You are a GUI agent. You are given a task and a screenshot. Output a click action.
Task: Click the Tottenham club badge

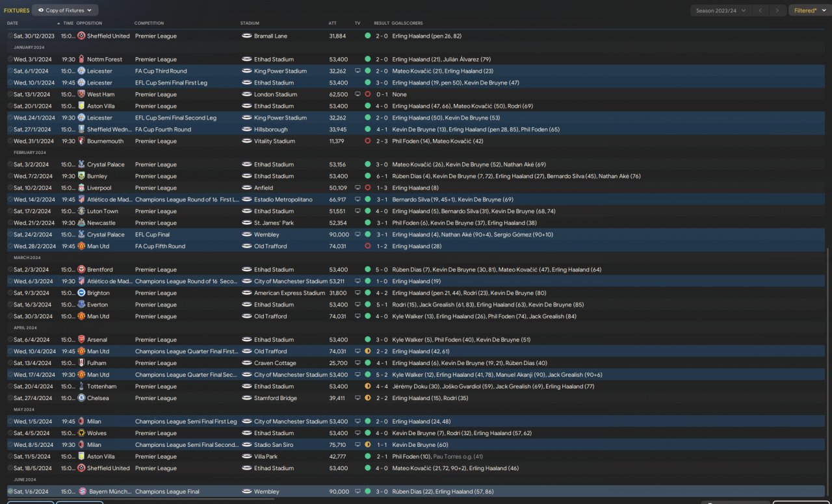point(81,386)
